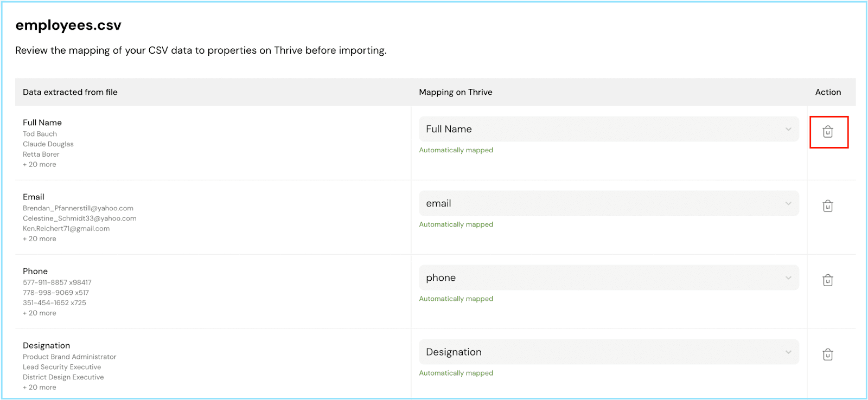This screenshot has height=400, width=868.
Task: Delete the Phone mapping row
Action: [x=828, y=280]
